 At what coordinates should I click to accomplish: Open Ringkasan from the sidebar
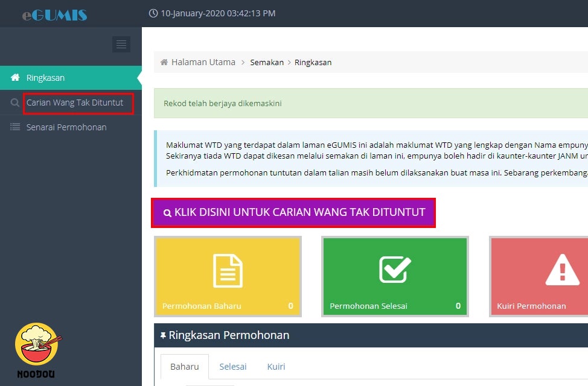point(45,78)
